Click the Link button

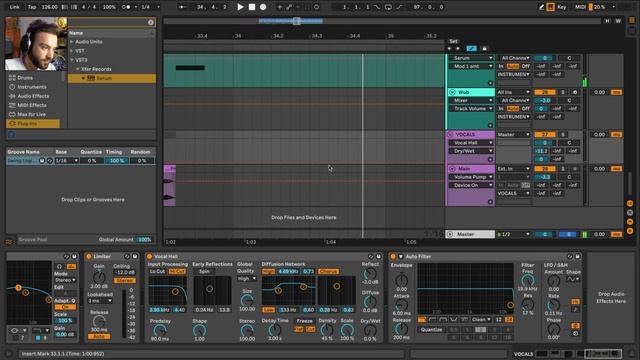(14, 7)
